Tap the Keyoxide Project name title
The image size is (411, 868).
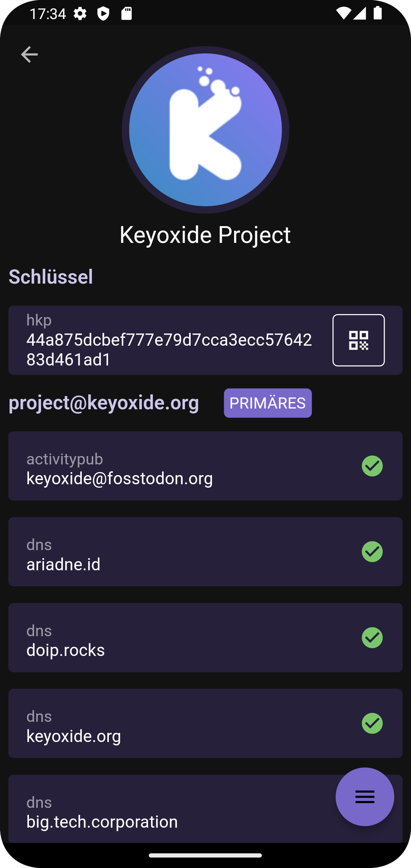tap(205, 235)
